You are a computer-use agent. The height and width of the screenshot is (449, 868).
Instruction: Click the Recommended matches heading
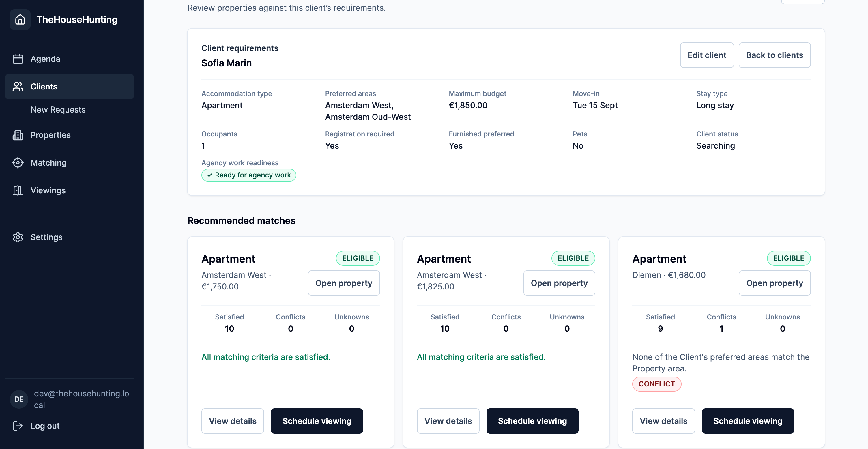241,221
